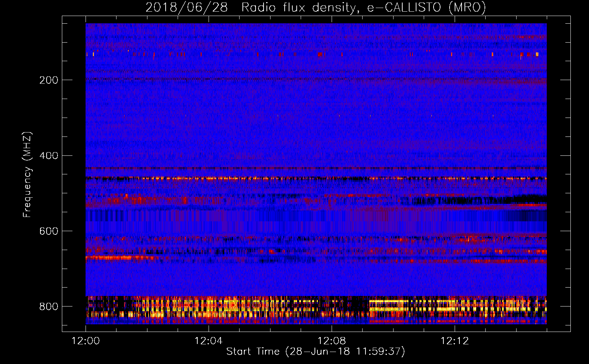Select the 'Frequency (MHZ)' y-axis label
This screenshot has width=589, height=364.
(27, 174)
